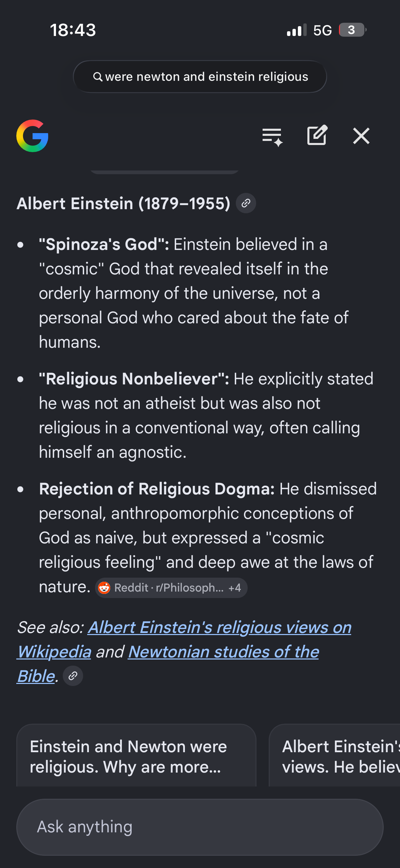Focus the Ask anything input field
Screen dimensions: 400x868
pyautogui.click(x=200, y=827)
